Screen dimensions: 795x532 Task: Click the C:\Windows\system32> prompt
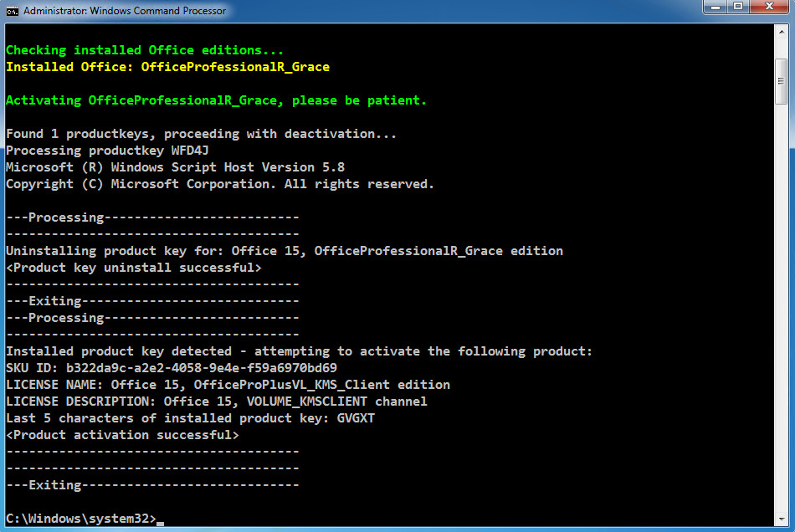81,519
